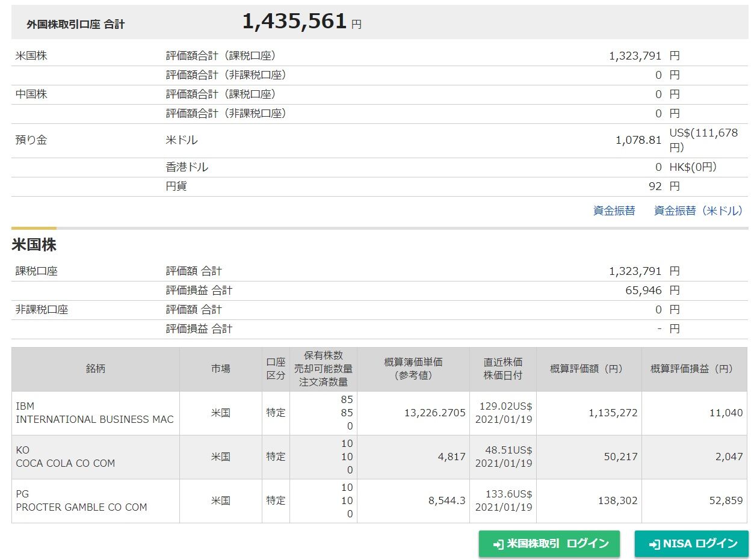Screen dimensions: 754x560
Task: Click the 概算評価損益（円） column header
Action: [x=694, y=369]
